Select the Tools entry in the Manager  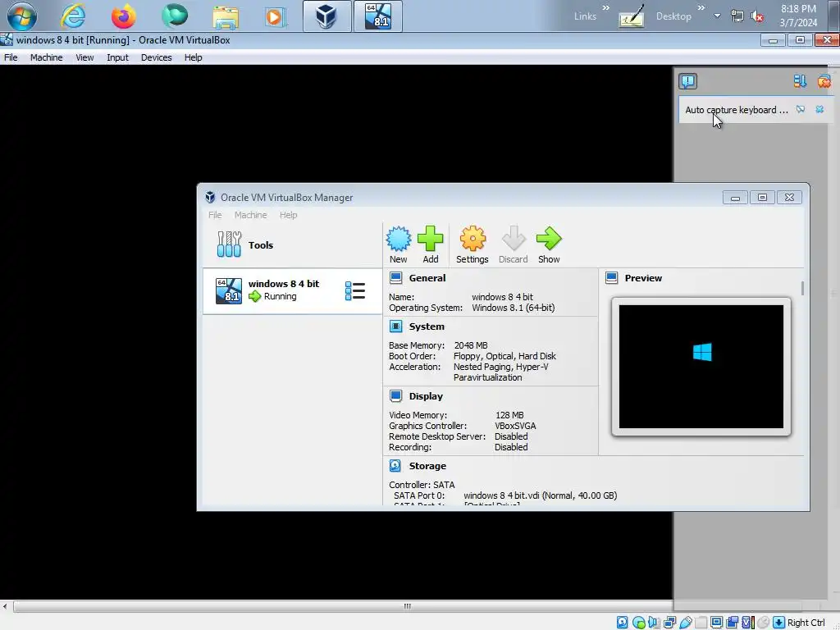[x=292, y=244]
